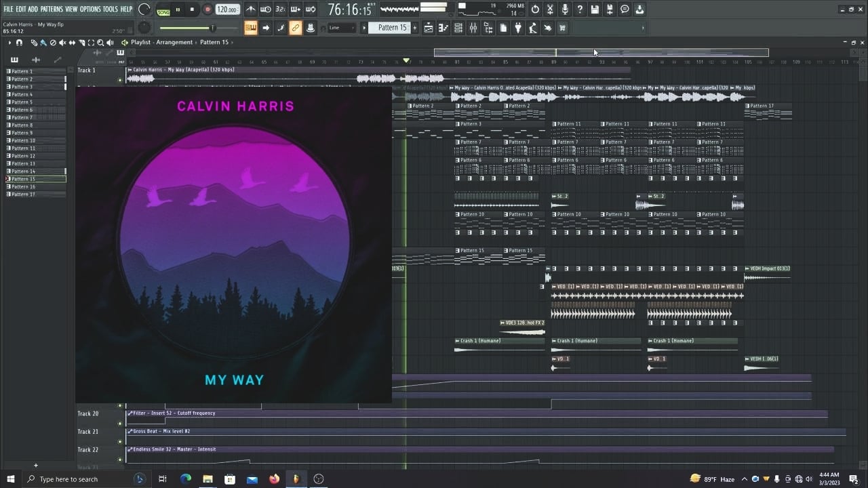The width and height of the screenshot is (868, 488).
Task: Select the playlist Paint brush tool
Action: click(43, 42)
